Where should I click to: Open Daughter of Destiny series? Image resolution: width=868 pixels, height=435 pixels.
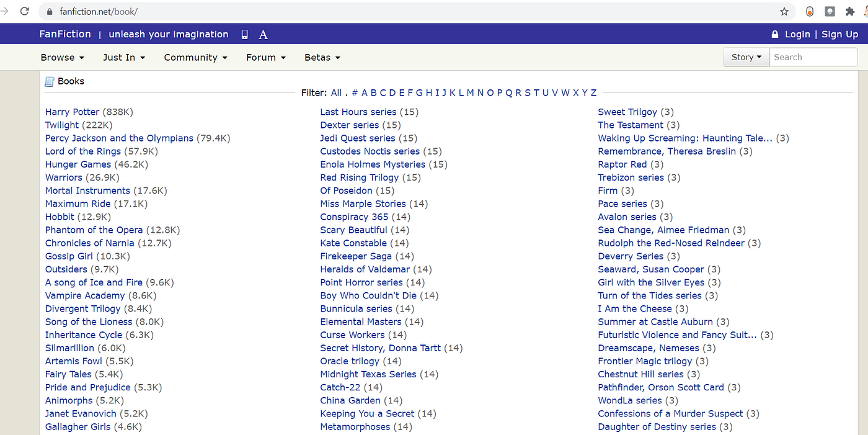pos(657,426)
